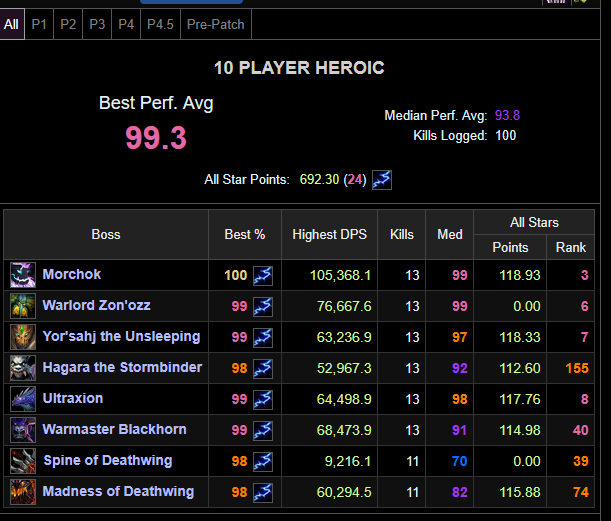Click Ultraxion All Stars points 117.76

pos(520,399)
